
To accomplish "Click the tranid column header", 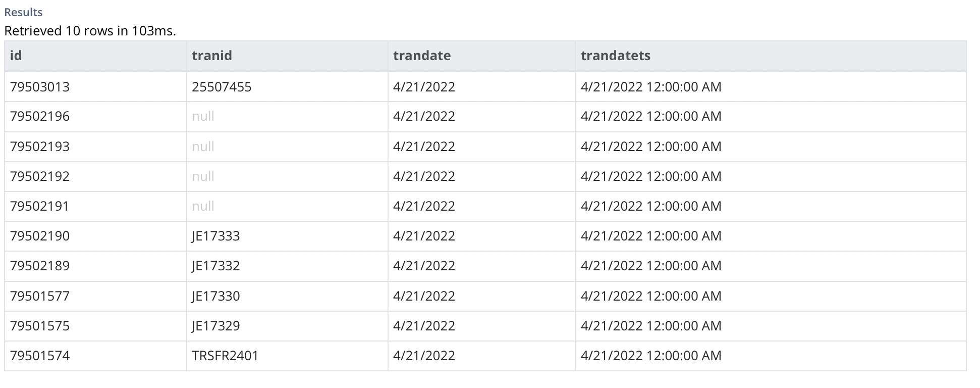I will 287,56.
